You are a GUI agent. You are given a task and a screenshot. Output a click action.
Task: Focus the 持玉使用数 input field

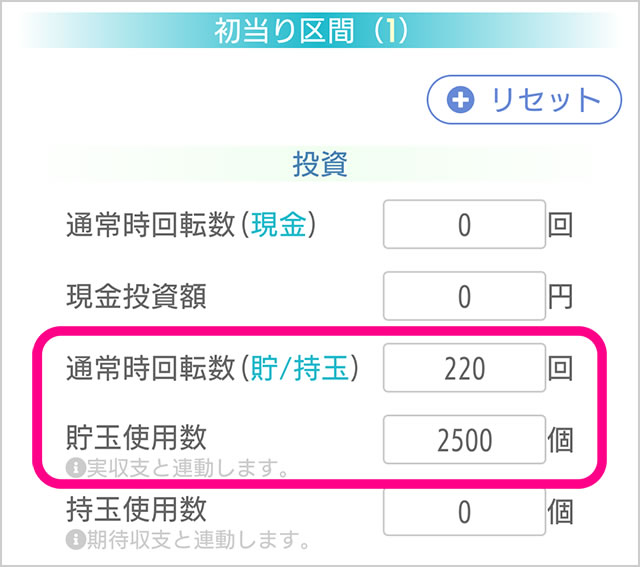464,513
